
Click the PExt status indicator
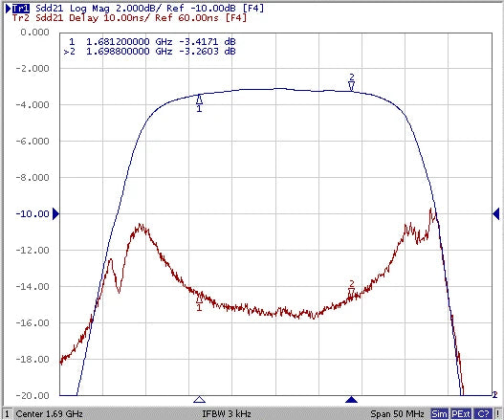click(x=461, y=413)
